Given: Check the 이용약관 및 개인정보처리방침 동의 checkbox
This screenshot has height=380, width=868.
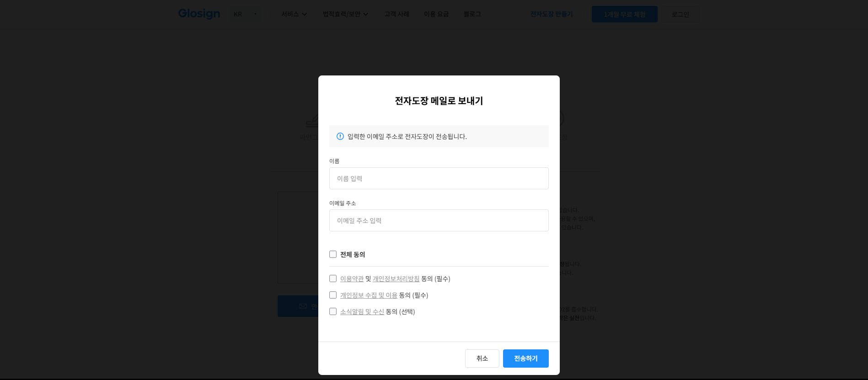Looking at the screenshot, I should [333, 278].
